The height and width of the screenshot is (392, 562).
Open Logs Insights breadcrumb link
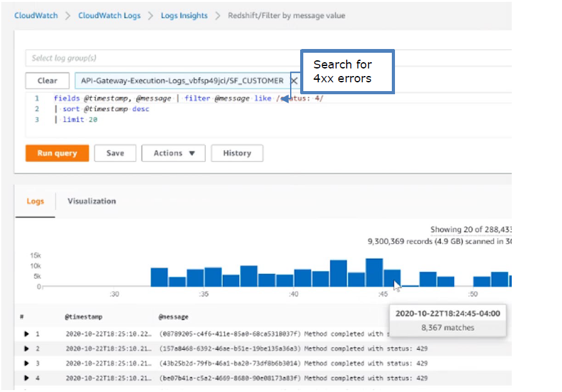[184, 16]
